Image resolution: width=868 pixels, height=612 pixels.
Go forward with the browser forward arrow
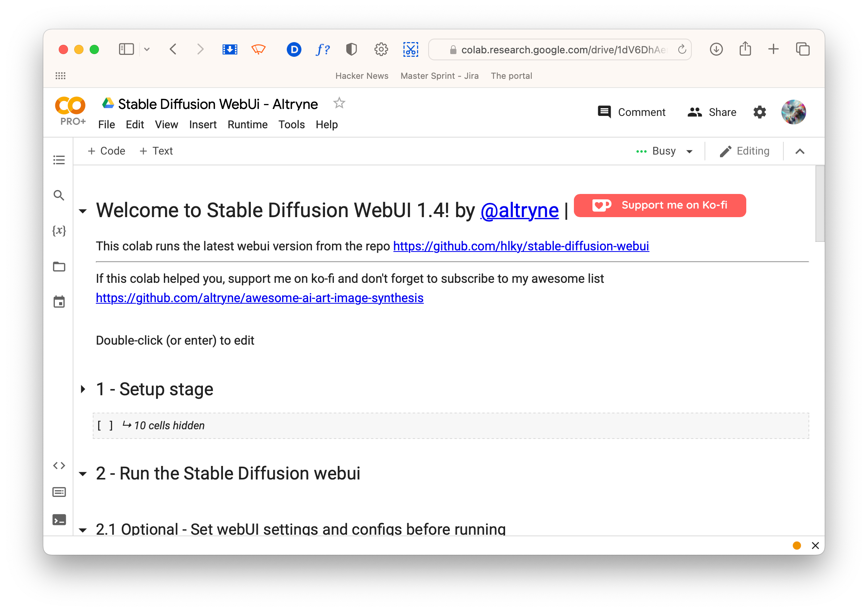coord(200,49)
